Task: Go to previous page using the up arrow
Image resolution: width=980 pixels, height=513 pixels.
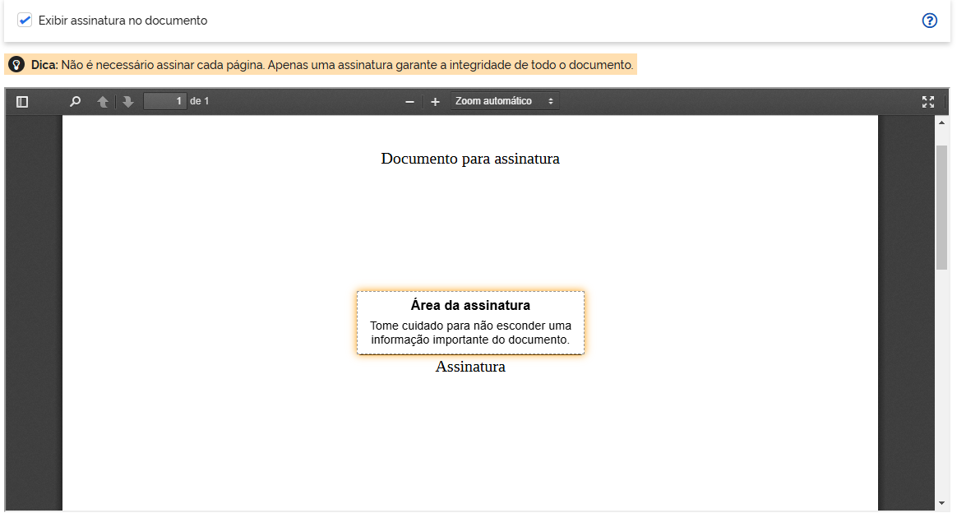Action: coord(103,102)
